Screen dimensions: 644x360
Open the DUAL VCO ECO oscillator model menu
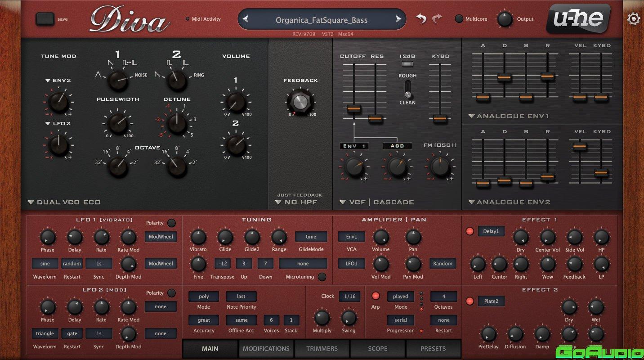pyautogui.click(x=64, y=202)
